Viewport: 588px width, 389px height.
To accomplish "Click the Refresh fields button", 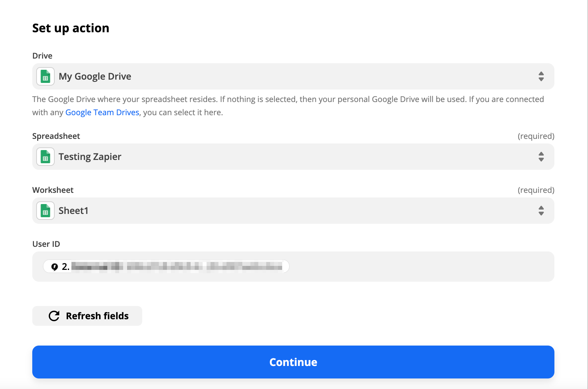I will click(87, 316).
